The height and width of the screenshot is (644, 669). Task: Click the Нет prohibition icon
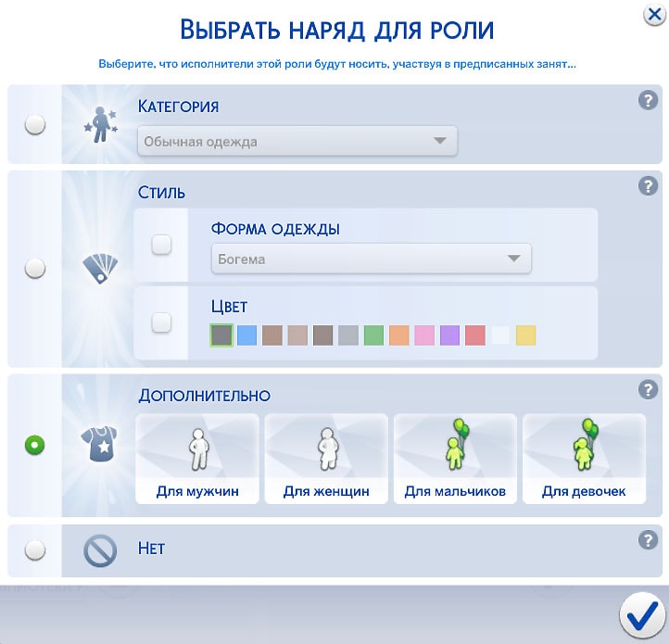click(99, 551)
